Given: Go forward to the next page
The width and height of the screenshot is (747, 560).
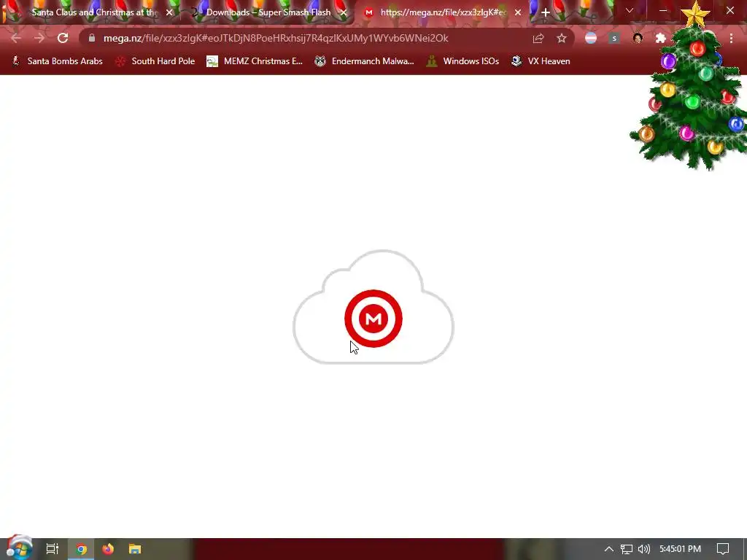Looking at the screenshot, I should pos(39,38).
